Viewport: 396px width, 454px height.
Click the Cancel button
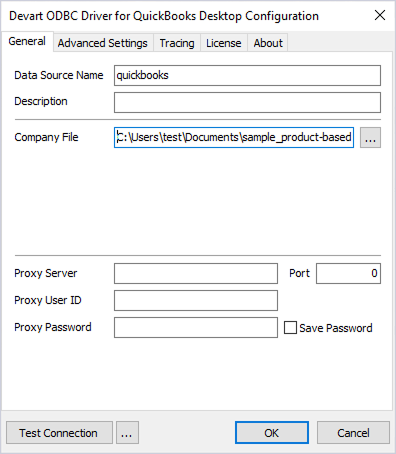point(353,433)
